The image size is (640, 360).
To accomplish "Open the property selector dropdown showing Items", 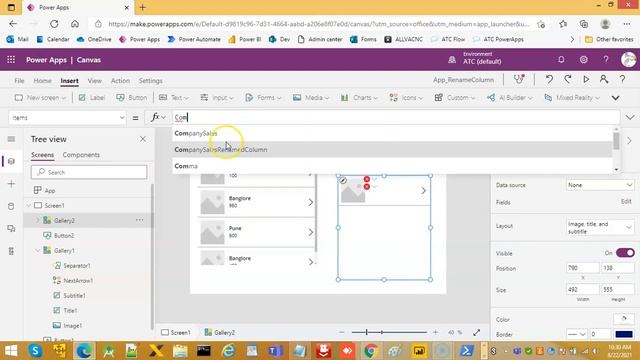I will pos(67,118).
